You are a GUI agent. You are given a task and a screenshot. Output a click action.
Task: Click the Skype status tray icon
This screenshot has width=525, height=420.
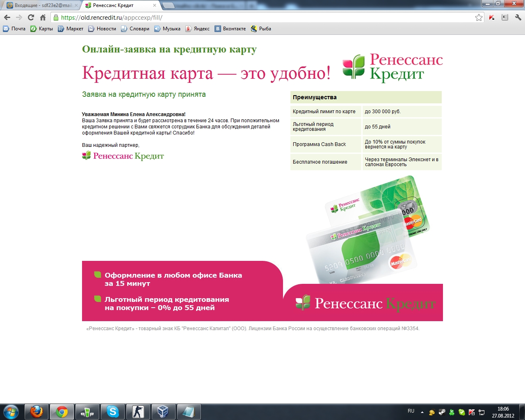point(462,412)
